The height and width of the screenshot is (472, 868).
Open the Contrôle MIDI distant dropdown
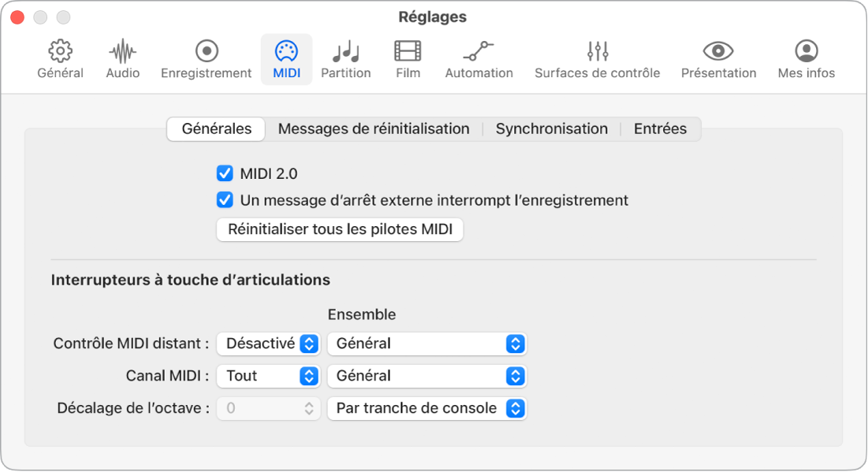tap(268, 344)
